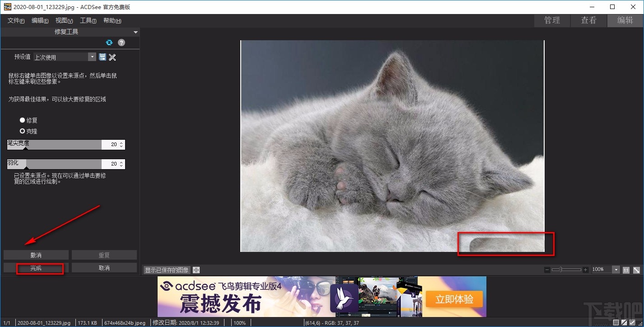Switch to the 编辑 mode tab

pos(625,20)
